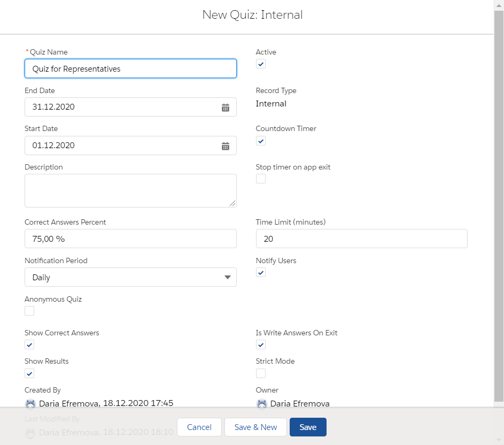Click the Created By avatar icon

pos(30,404)
